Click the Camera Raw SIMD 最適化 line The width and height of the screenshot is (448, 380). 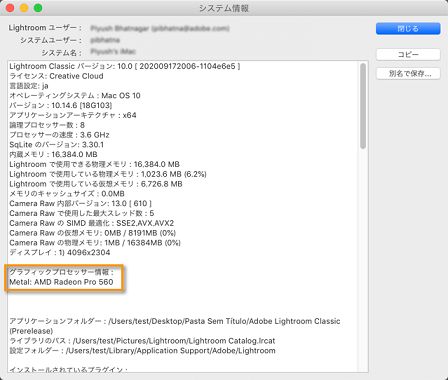[92, 223]
